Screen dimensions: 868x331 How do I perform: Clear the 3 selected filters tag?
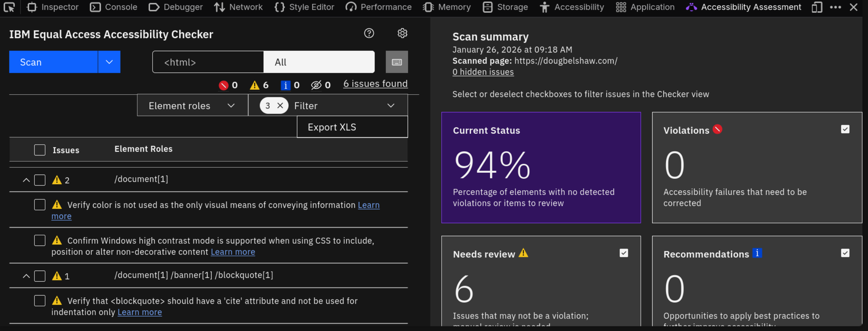[280, 106]
